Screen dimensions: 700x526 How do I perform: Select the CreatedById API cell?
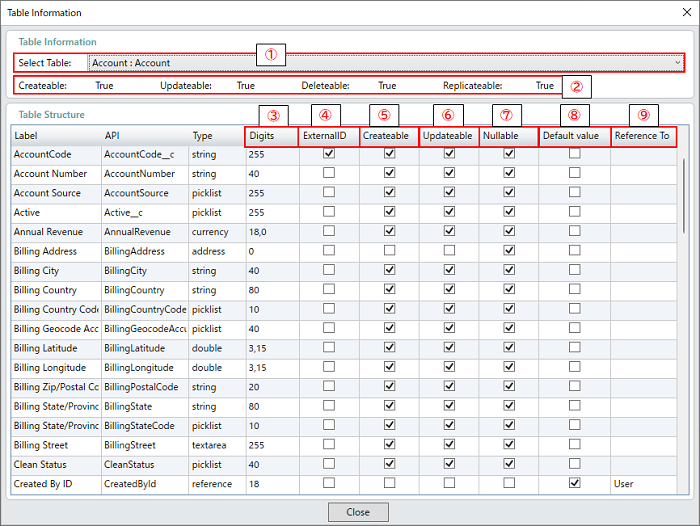click(145, 484)
